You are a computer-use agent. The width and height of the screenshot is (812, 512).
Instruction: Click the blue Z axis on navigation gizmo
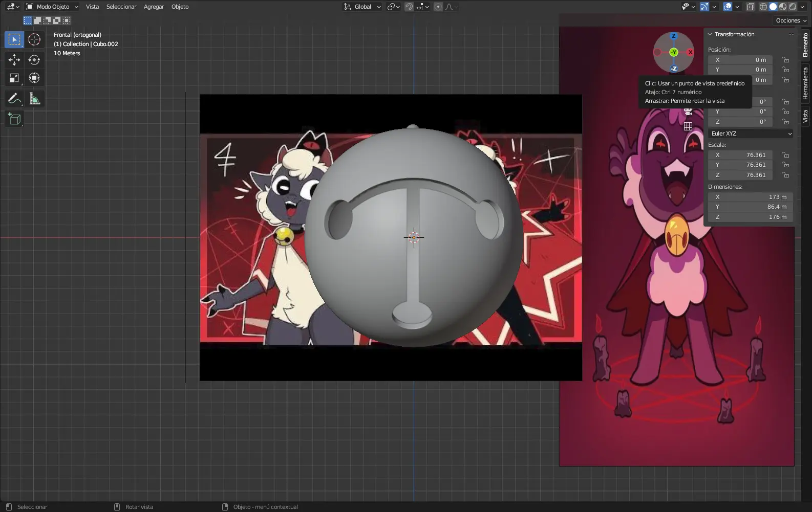pos(674,36)
